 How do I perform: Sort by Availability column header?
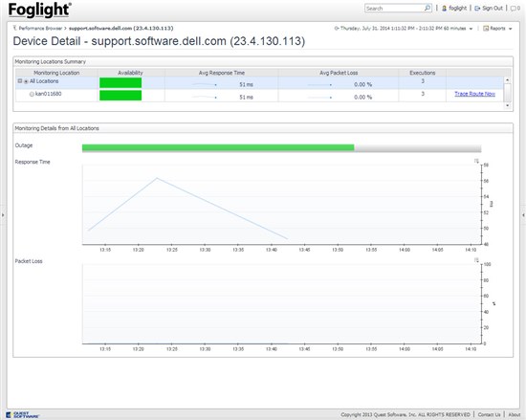[130, 73]
